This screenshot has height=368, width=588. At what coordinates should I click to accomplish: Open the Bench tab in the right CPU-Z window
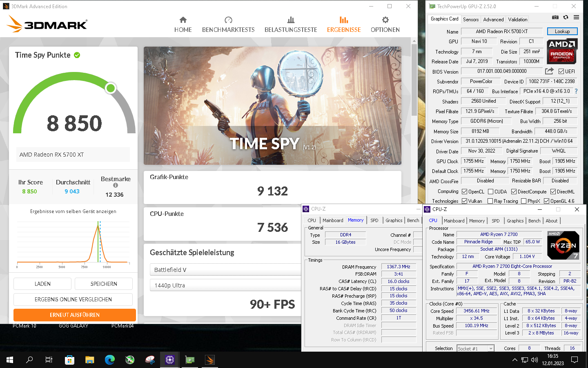[x=534, y=221]
